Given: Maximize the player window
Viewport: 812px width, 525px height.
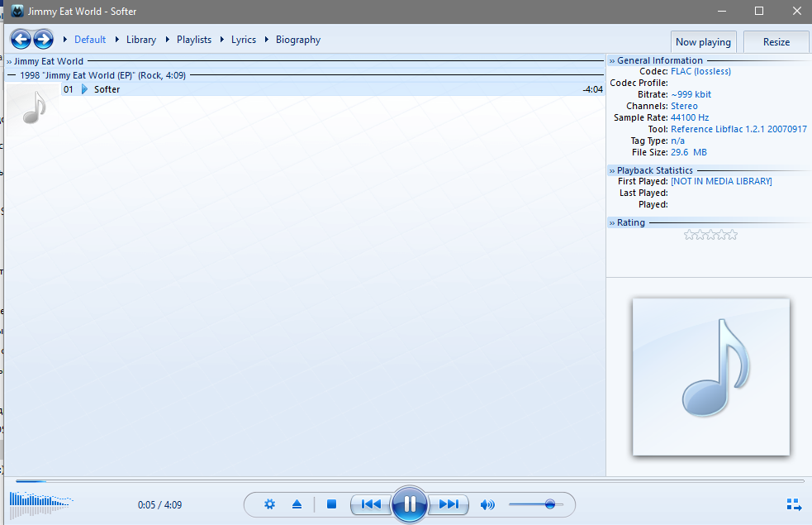Looking at the screenshot, I should (758, 11).
